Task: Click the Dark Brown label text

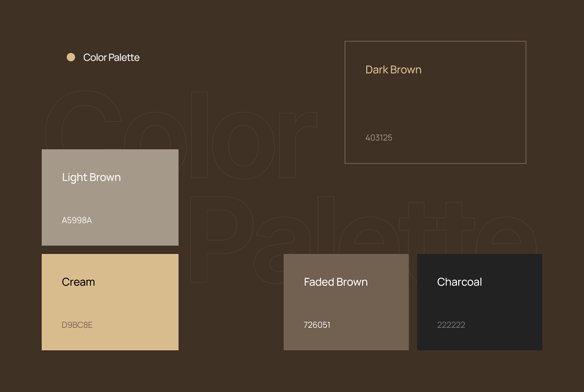Action: 393,69
